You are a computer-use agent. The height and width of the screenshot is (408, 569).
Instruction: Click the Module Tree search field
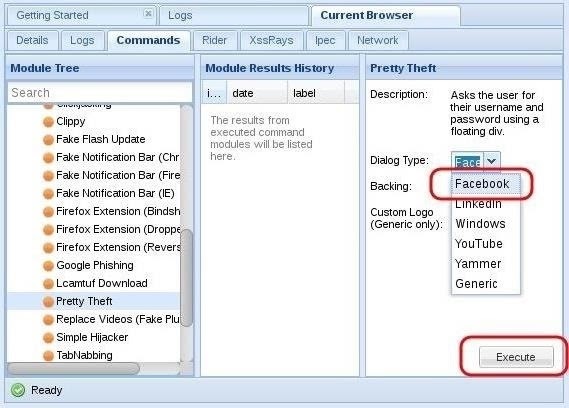click(100, 93)
